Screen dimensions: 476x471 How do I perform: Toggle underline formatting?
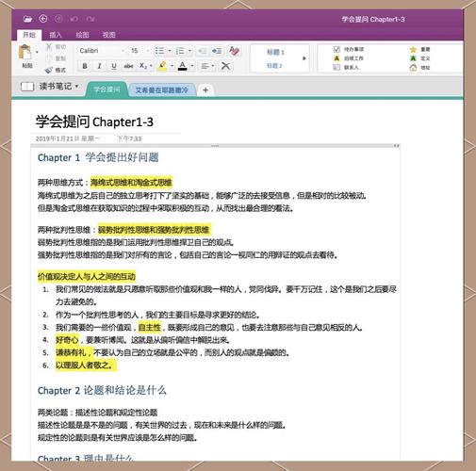point(114,66)
